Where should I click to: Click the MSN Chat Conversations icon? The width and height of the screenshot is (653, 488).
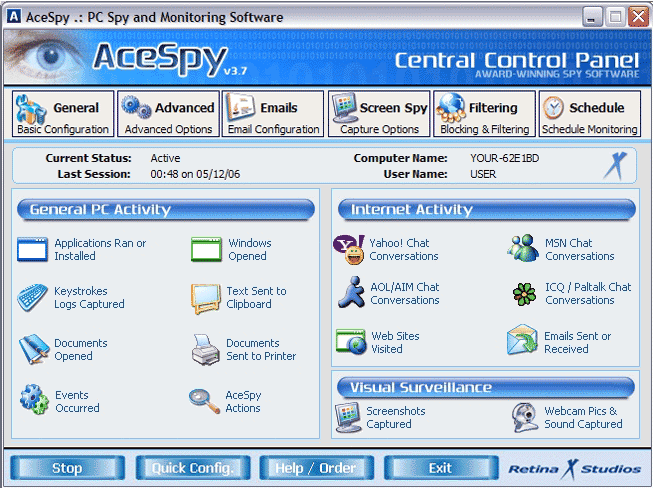coord(524,248)
